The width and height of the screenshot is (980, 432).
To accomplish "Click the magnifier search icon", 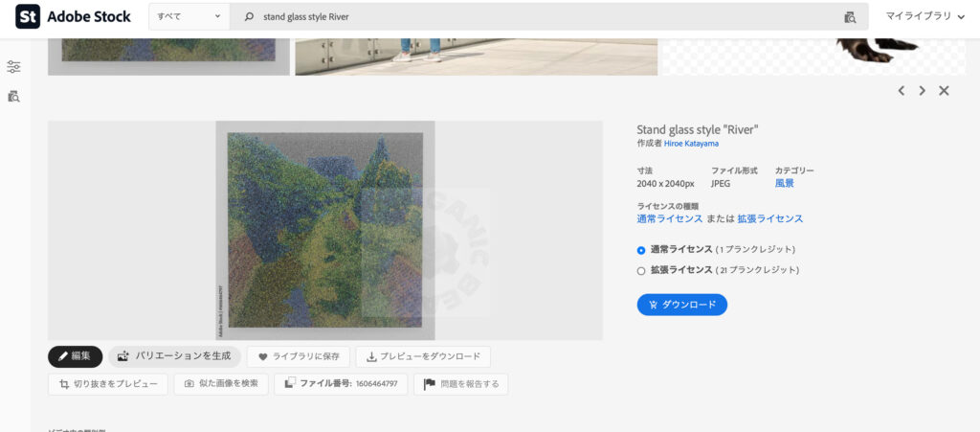I will click(250, 17).
